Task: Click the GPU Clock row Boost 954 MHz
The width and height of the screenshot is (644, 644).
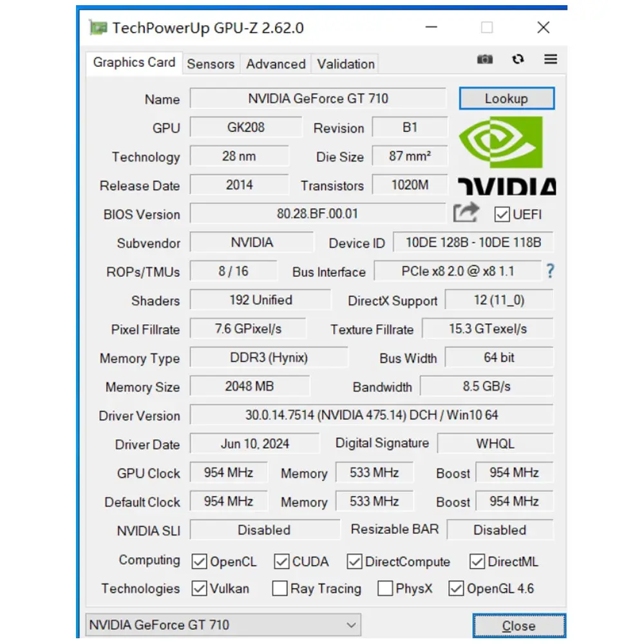Action: click(514, 472)
